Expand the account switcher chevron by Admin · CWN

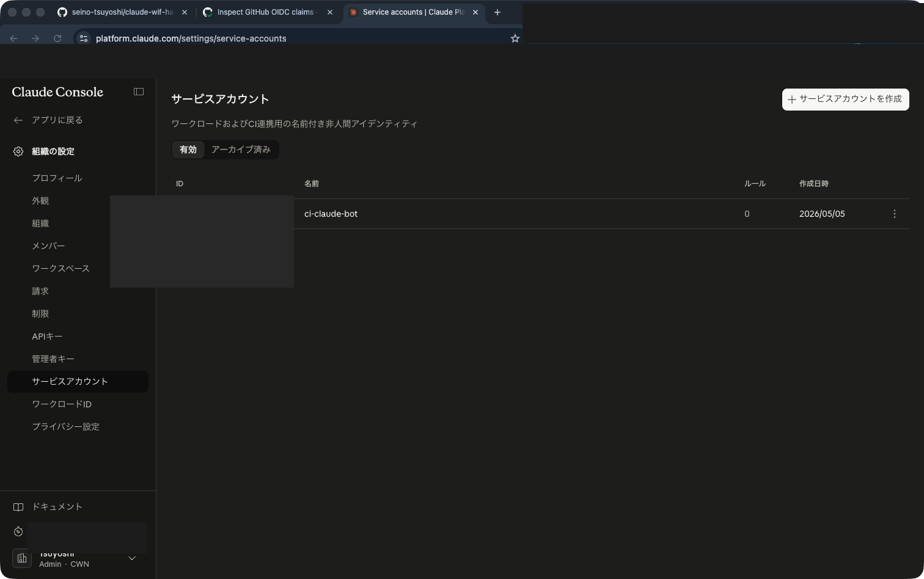tap(132, 558)
